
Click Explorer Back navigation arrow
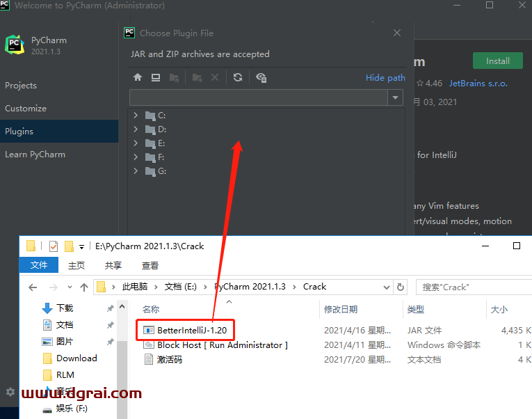(x=33, y=287)
